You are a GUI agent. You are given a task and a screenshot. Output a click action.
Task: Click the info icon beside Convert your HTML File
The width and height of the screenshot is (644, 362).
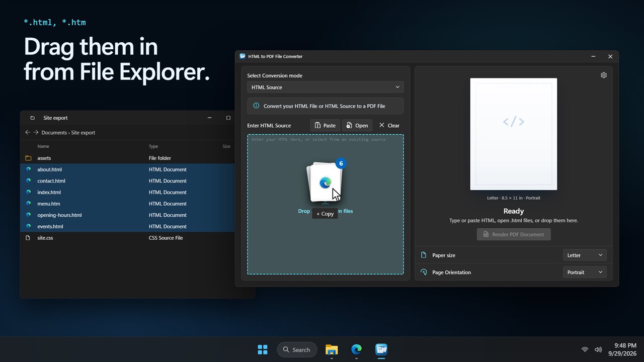pos(256,106)
